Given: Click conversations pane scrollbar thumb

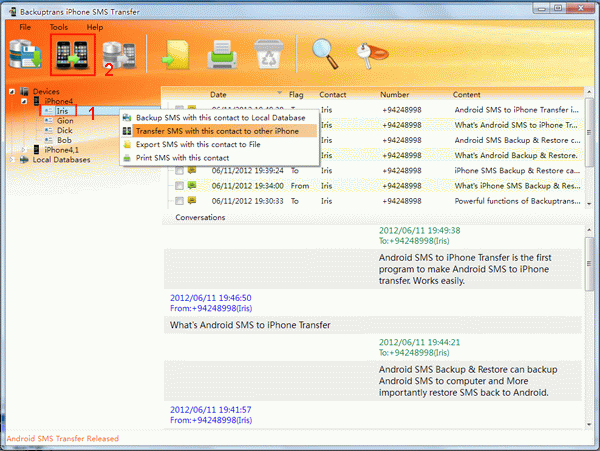Looking at the screenshot, I should pyautogui.click(x=589, y=264).
